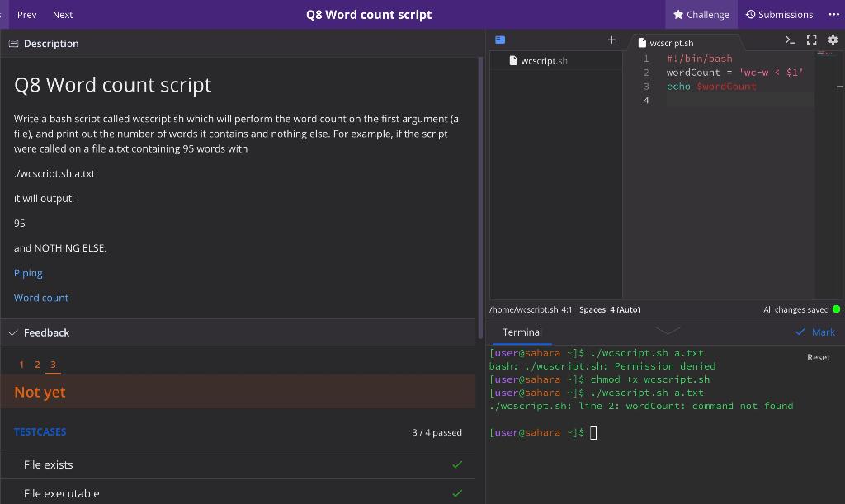Viewport: 845px width, 504px height.
Task: Open the Word count help link
Action: [41, 298]
